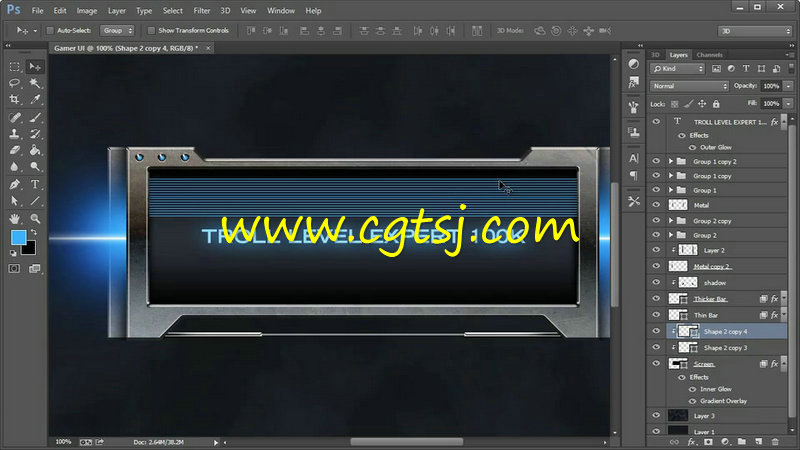The width and height of the screenshot is (800, 450).
Task: Select the Eraser tool
Action: (14, 151)
